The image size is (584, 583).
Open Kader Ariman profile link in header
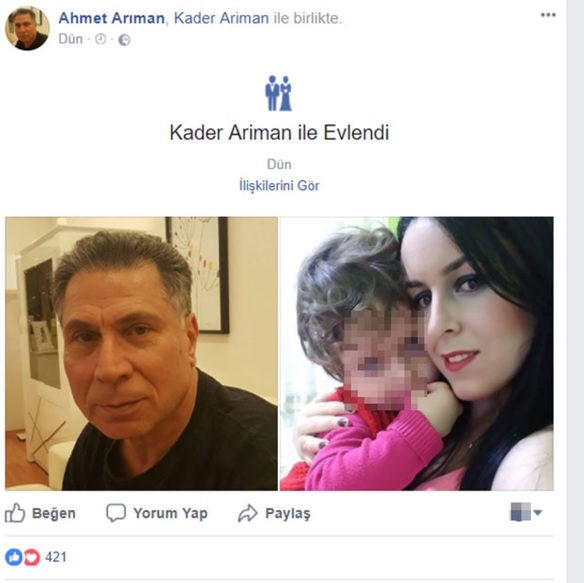pos(221,18)
